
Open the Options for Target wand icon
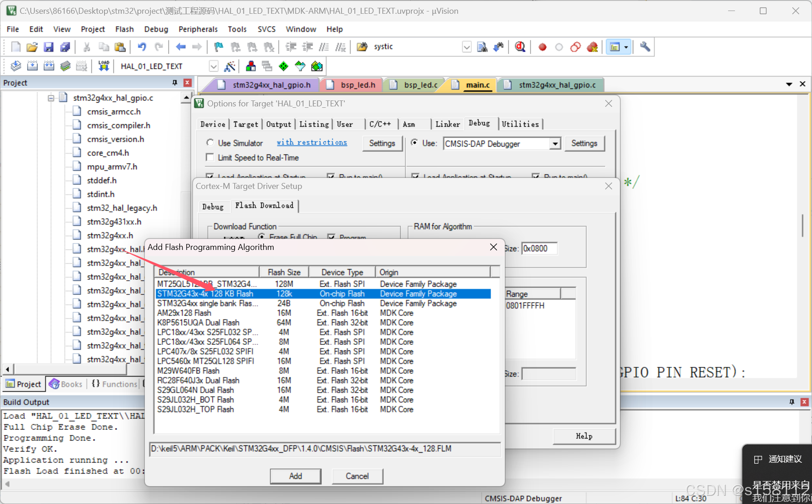[x=230, y=66]
